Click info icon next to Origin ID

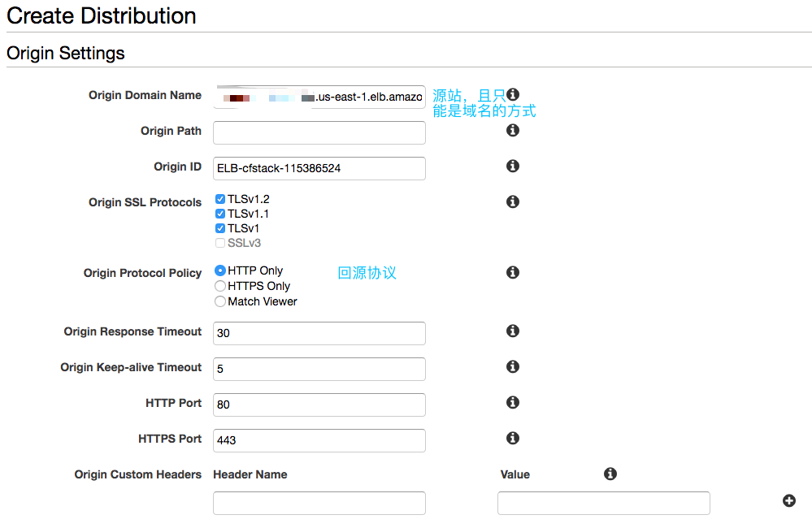513,166
